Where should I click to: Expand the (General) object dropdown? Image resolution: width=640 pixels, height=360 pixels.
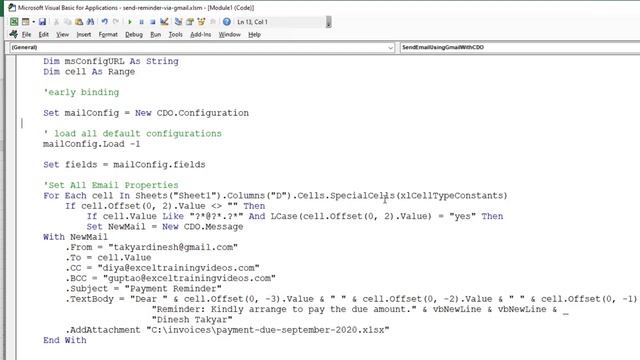390,47
